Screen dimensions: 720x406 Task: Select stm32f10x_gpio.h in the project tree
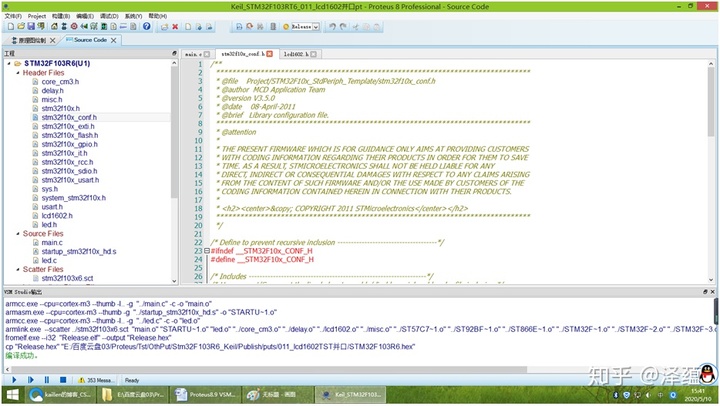(x=69, y=144)
